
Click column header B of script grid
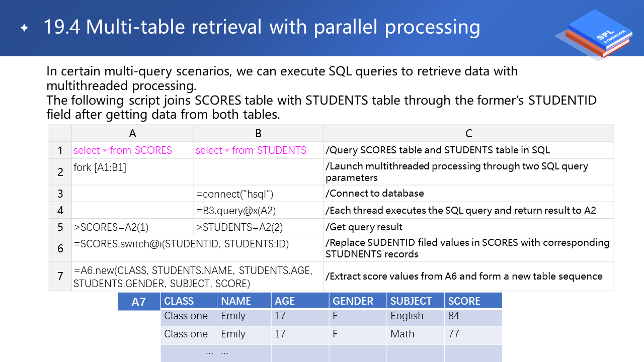tap(258, 133)
